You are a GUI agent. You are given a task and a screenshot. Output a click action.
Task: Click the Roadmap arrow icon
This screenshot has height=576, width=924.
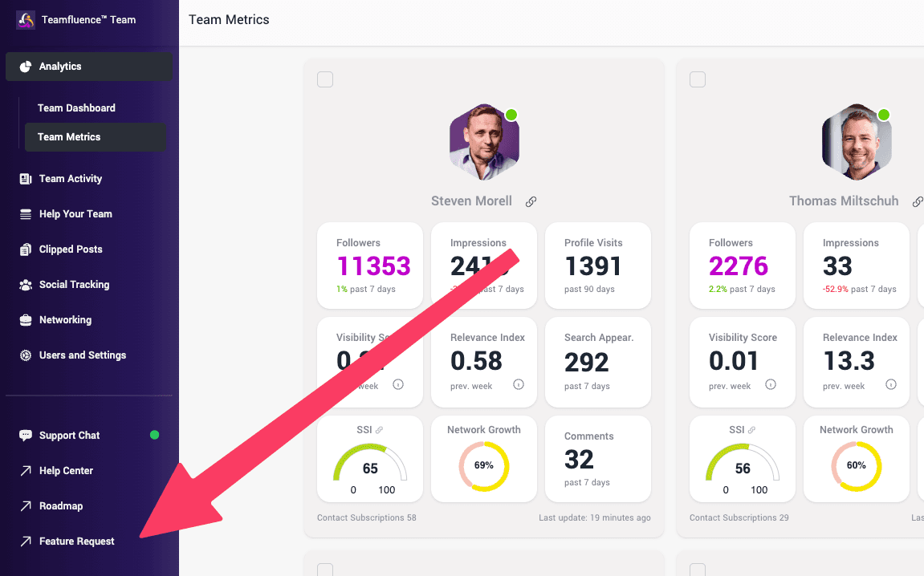click(x=26, y=506)
